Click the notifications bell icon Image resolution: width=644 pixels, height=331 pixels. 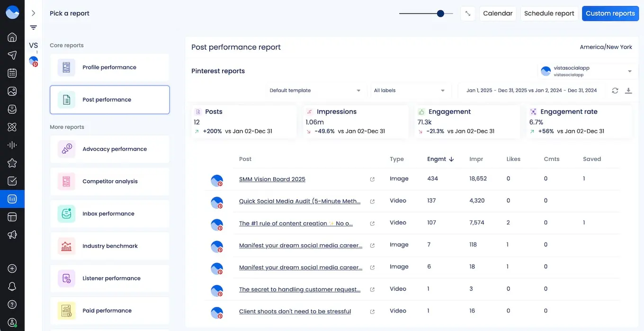12,286
